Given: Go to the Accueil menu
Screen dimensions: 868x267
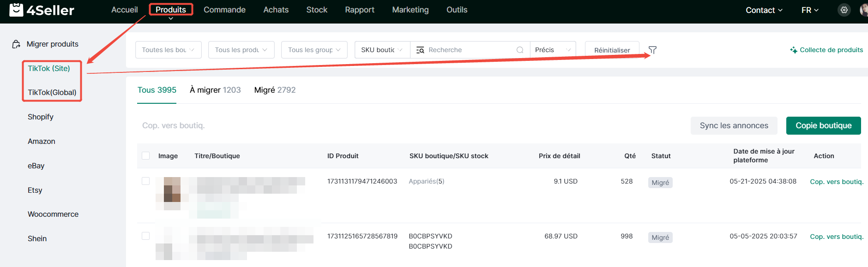Looking at the screenshot, I should (x=125, y=10).
